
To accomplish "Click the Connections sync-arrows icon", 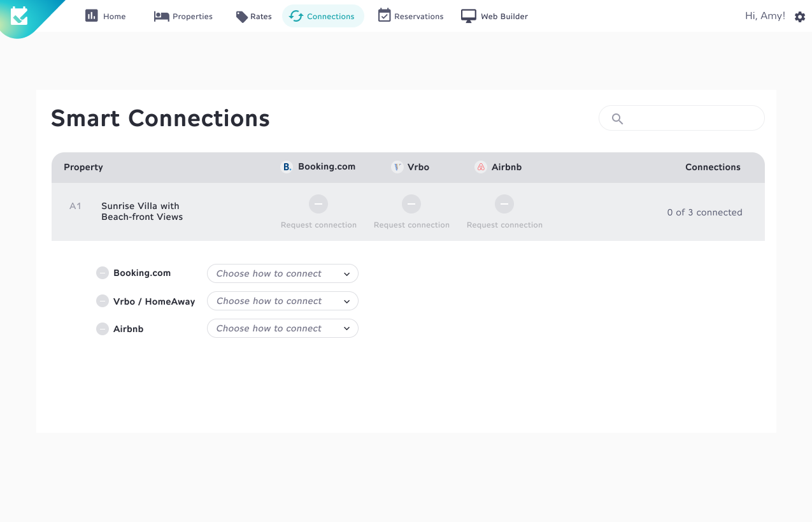I will [296, 16].
